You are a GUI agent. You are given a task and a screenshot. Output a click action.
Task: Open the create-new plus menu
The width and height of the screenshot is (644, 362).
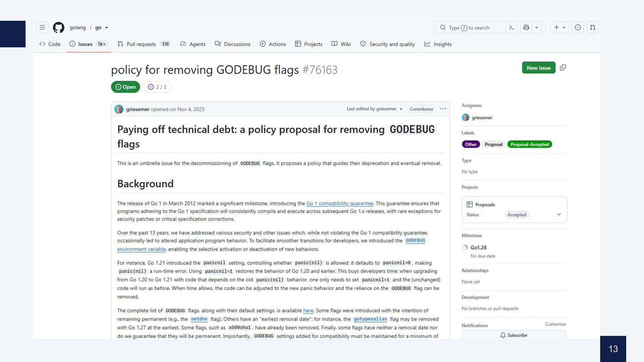click(x=559, y=28)
